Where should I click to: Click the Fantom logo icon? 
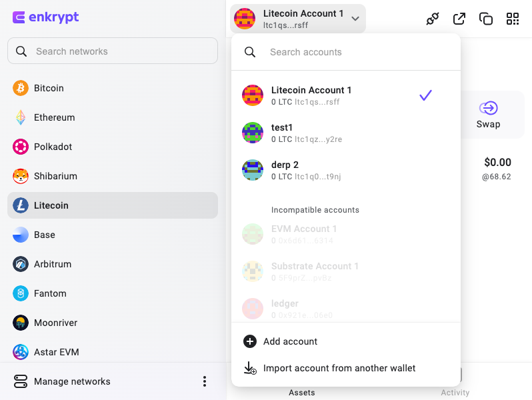[x=21, y=293]
